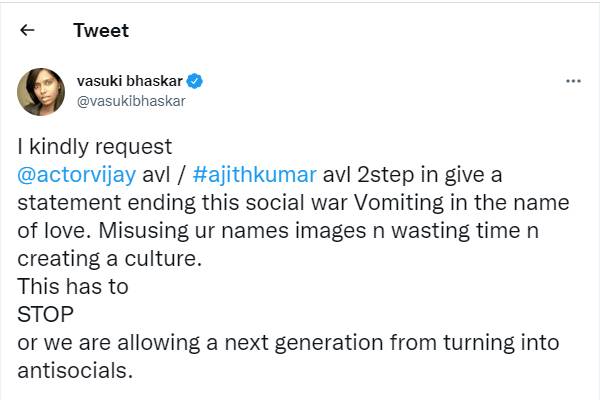Click the word "2step" in the tweet
This screenshot has width=600, height=400.
(x=398, y=174)
